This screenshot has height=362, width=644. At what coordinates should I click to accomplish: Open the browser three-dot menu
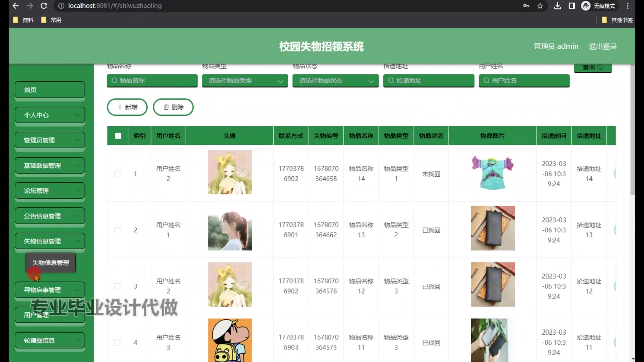tap(628, 6)
